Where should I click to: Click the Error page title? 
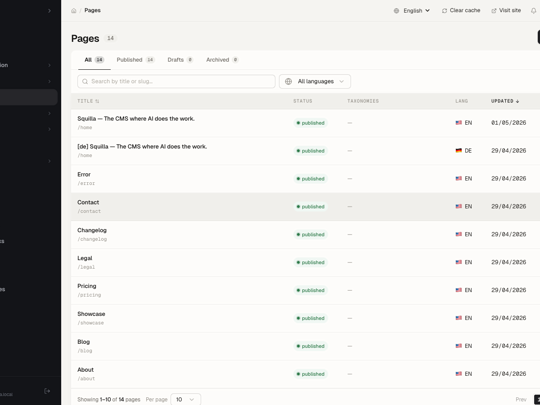tap(84, 175)
